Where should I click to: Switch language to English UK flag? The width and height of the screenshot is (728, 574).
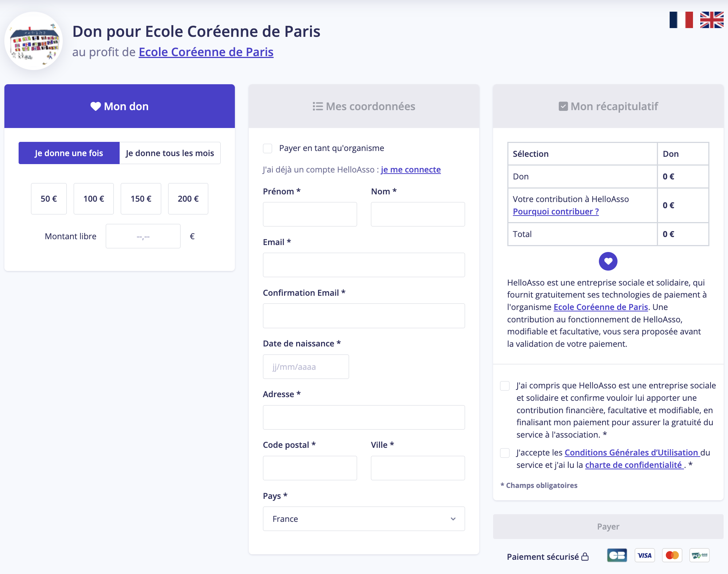coord(712,20)
